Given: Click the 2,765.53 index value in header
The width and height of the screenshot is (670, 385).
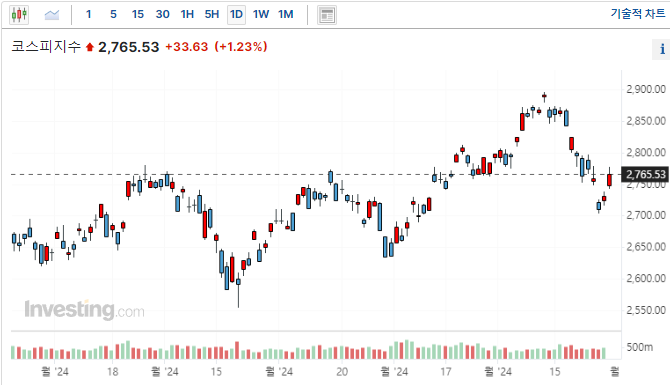Looking at the screenshot, I should click(x=129, y=47).
